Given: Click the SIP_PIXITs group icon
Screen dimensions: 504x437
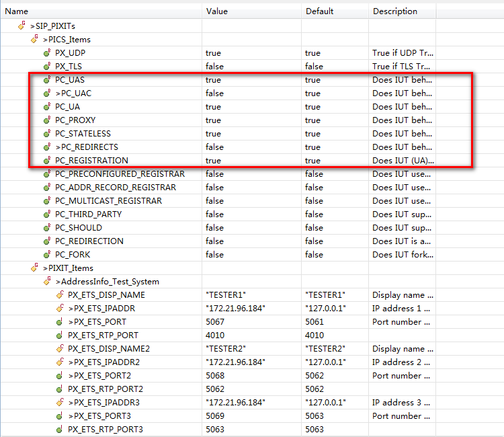Looking at the screenshot, I should (x=22, y=26).
